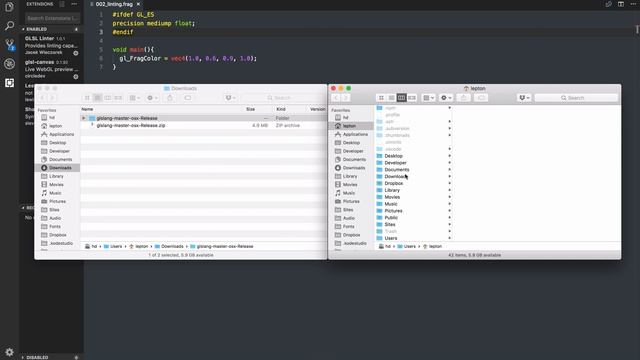Switch Downloads window to icon view

87,98
